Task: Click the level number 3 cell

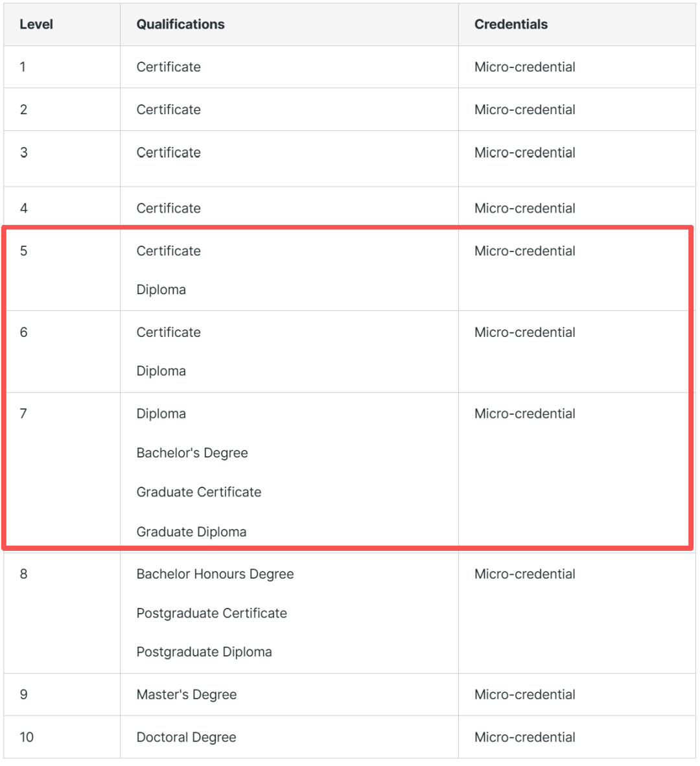Action: pyautogui.click(x=24, y=153)
